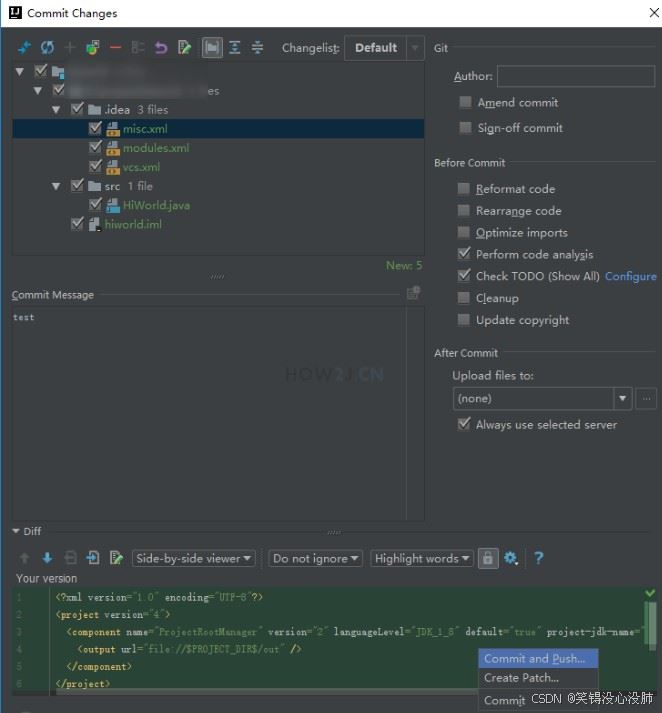Screen dimensions: 662x713
Task: Click the purple Revert arrow icon
Action: point(161,47)
